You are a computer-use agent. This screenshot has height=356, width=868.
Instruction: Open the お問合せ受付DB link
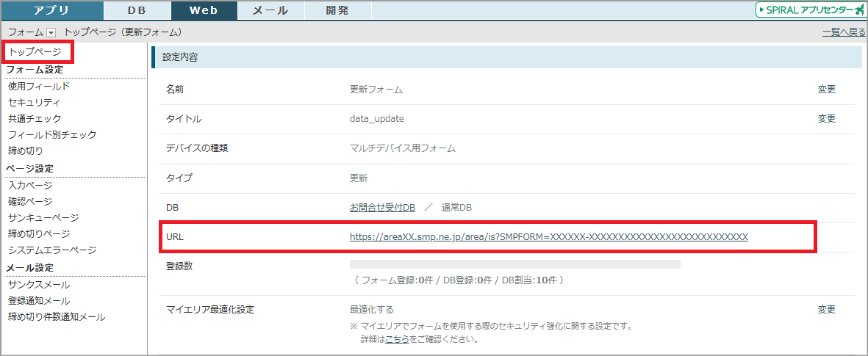382,208
